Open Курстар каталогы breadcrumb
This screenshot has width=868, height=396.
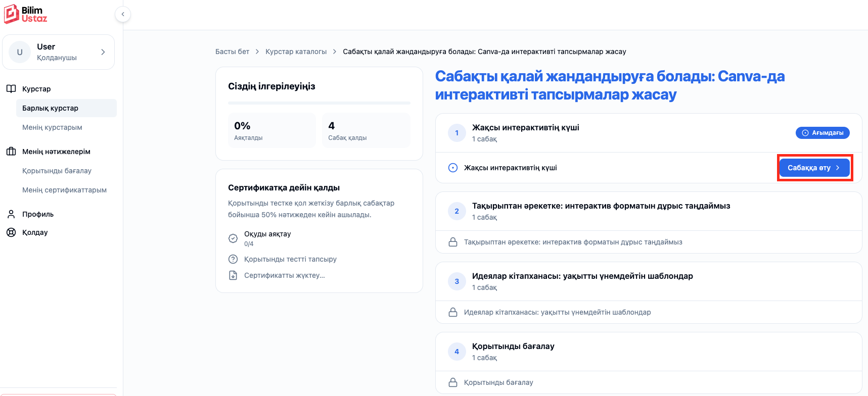(296, 52)
